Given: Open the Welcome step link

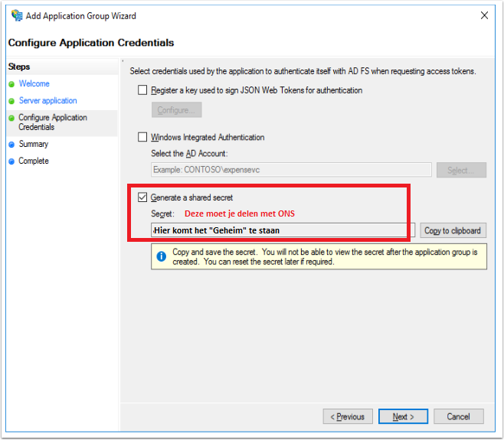Looking at the screenshot, I should [x=34, y=83].
